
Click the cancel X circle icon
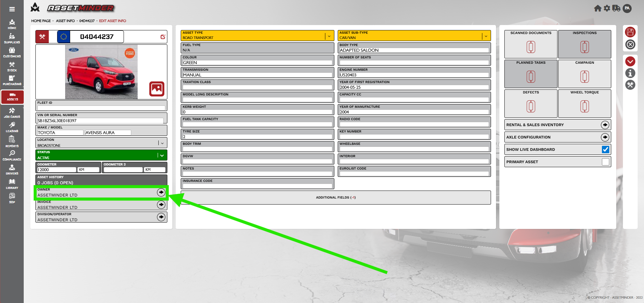tap(630, 44)
